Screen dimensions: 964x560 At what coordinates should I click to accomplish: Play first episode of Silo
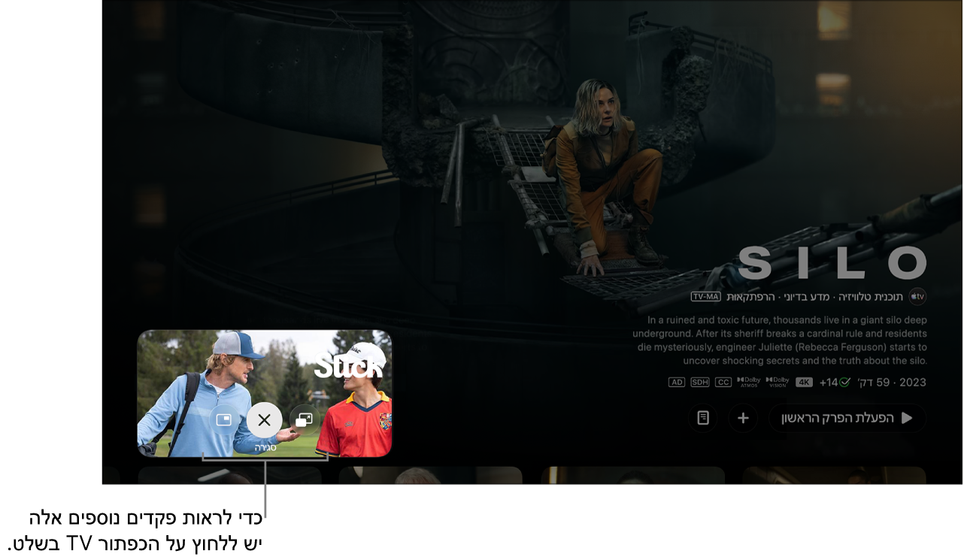click(847, 418)
